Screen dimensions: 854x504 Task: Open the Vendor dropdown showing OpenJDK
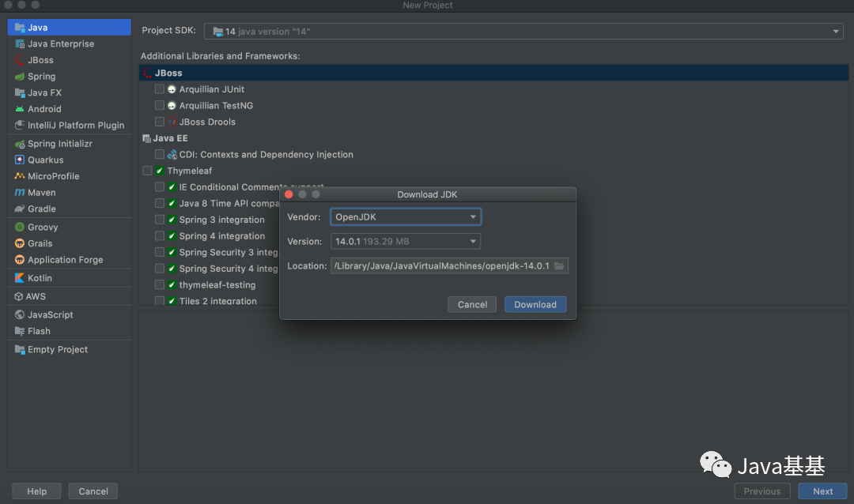click(406, 216)
